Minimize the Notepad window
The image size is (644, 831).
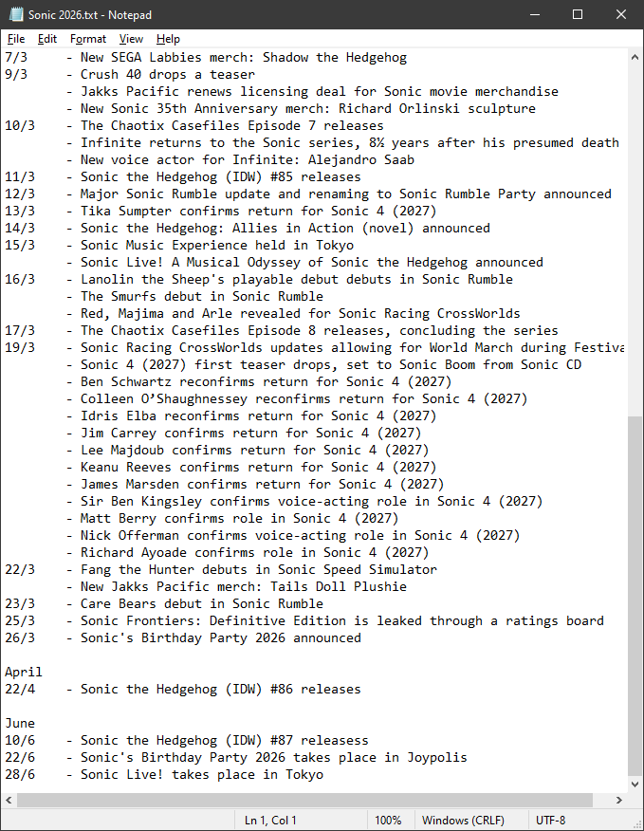[x=535, y=14]
